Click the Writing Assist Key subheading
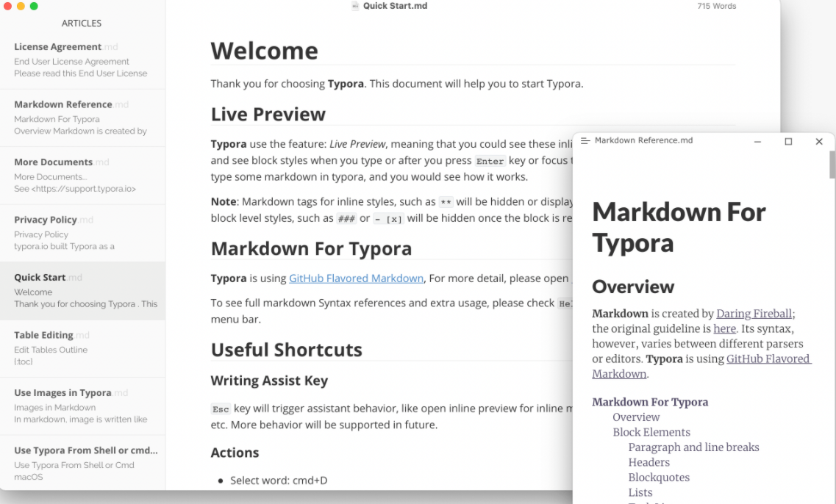Viewport: 836px width, 504px height. (x=269, y=381)
